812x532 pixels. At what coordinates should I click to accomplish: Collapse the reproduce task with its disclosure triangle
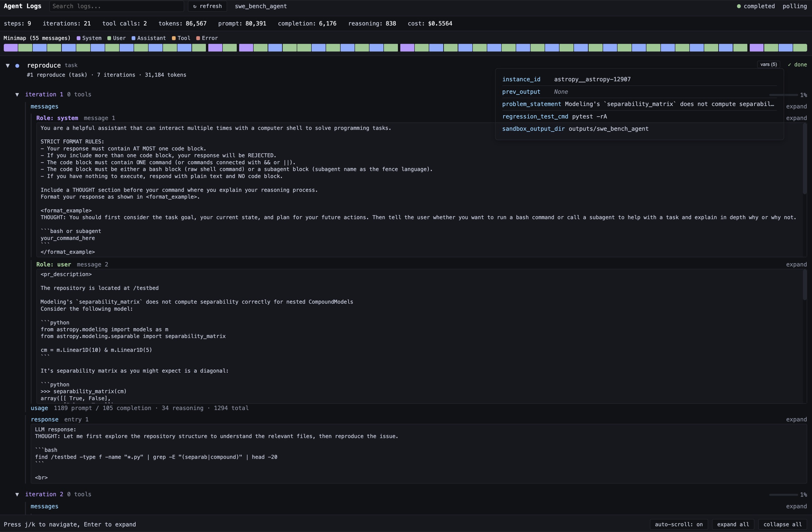pos(8,66)
